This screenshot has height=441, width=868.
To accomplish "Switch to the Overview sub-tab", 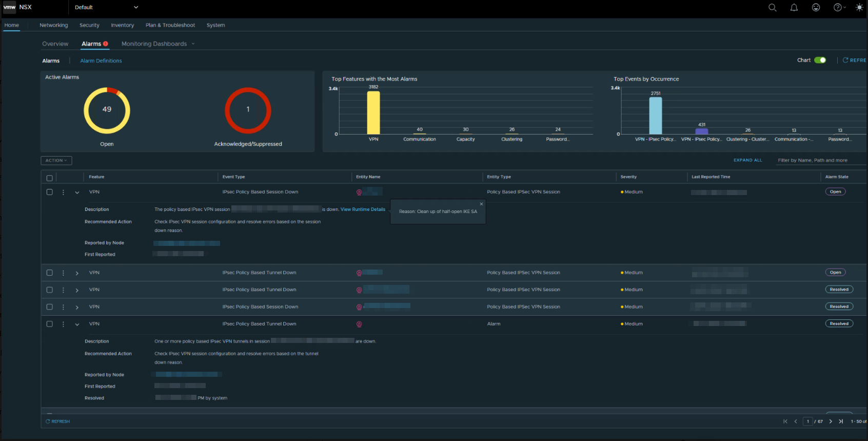I will point(55,44).
